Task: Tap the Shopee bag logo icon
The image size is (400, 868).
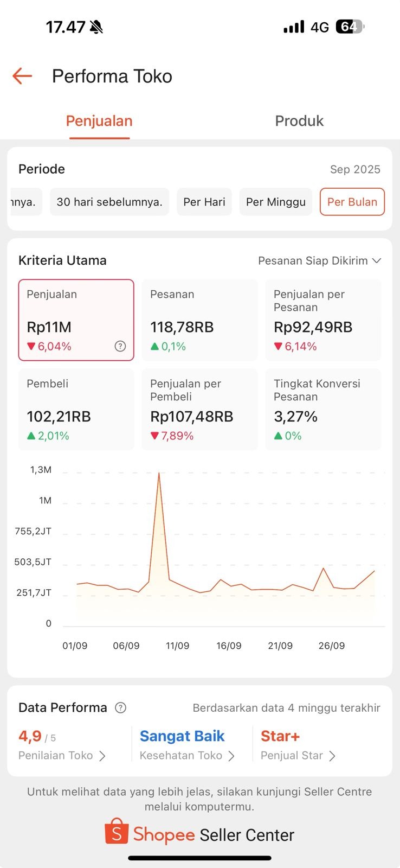Action: 117,832
